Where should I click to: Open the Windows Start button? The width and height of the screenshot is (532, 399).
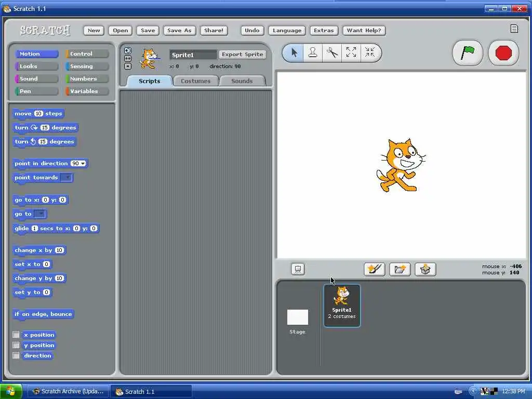click(11, 392)
